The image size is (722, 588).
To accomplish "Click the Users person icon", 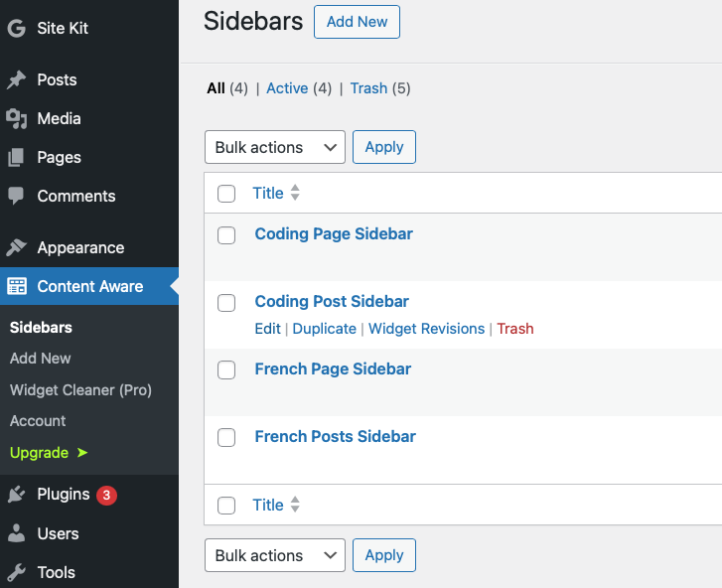I will pos(17,533).
